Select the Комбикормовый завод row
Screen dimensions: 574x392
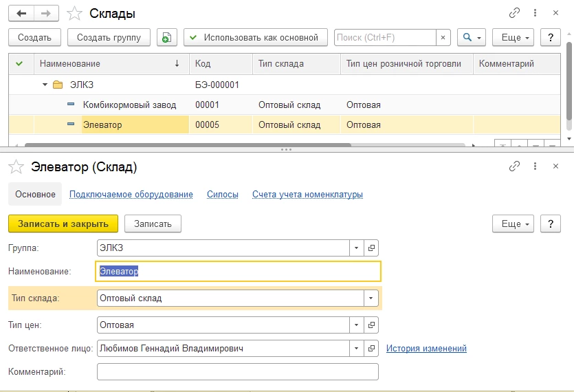coord(129,105)
